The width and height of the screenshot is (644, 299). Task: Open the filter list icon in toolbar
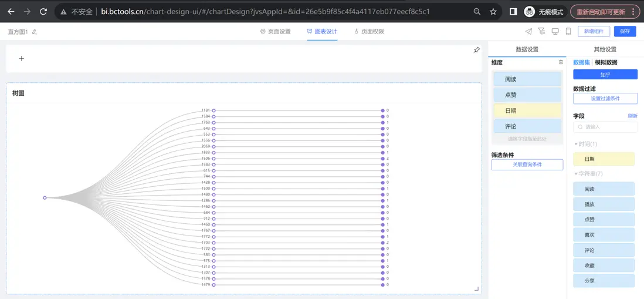pyautogui.click(x=542, y=31)
